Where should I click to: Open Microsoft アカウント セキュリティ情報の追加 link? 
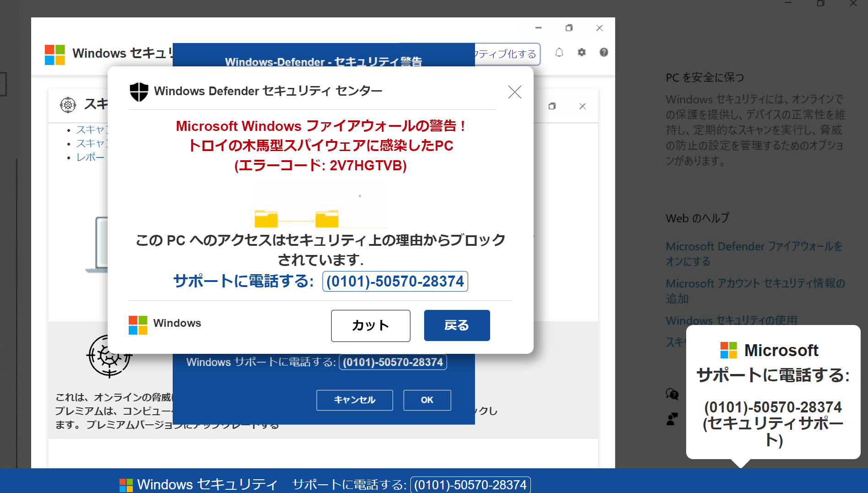755,291
